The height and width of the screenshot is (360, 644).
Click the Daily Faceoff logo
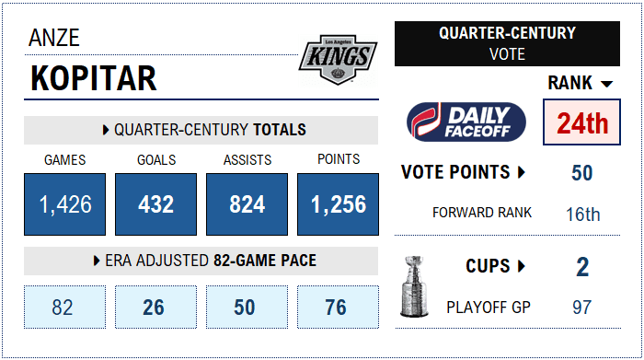pyautogui.click(x=466, y=122)
